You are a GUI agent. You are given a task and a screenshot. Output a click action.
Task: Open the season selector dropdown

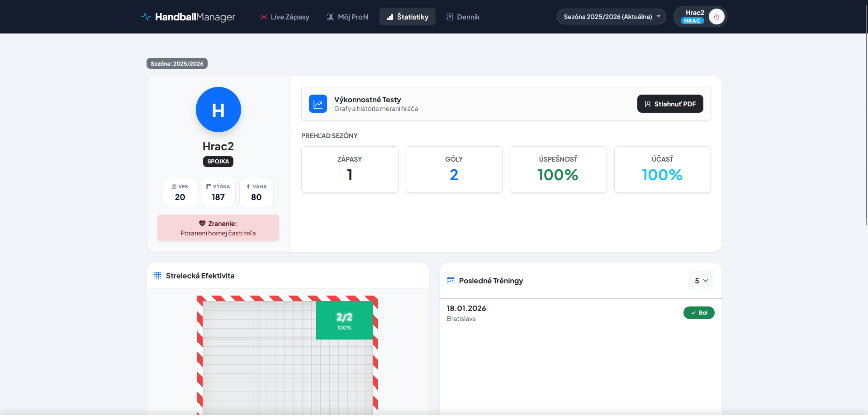(x=611, y=17)
